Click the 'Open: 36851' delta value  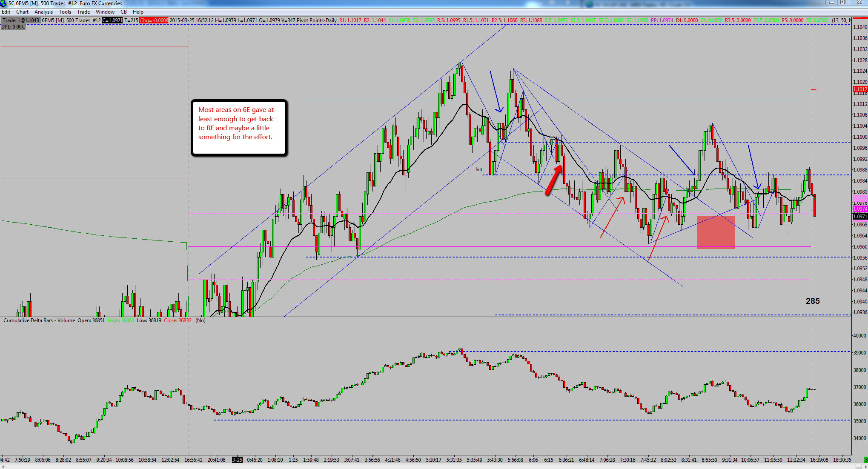click(x=91, y=320)
